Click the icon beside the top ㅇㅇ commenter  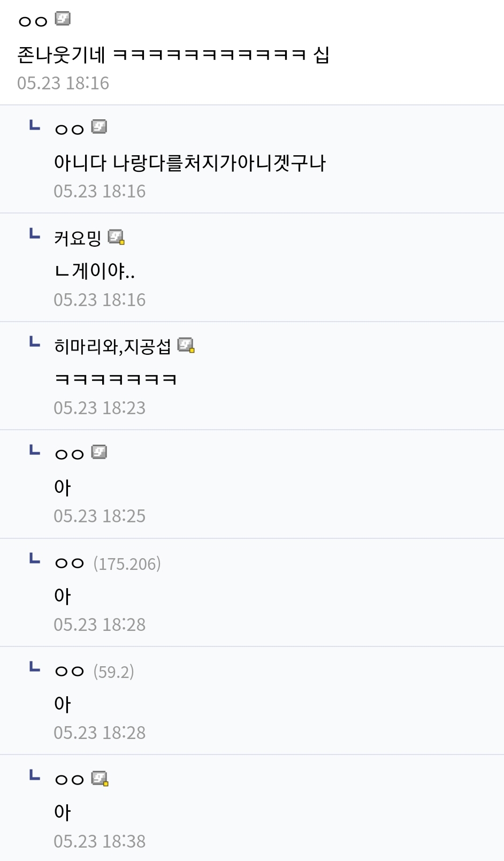(63, 19)
